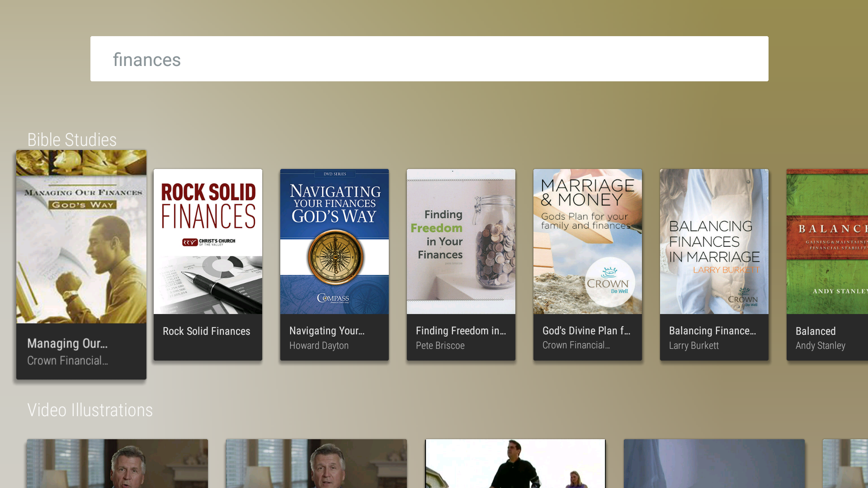Select the Bible Studies row heading

[72, 140]
